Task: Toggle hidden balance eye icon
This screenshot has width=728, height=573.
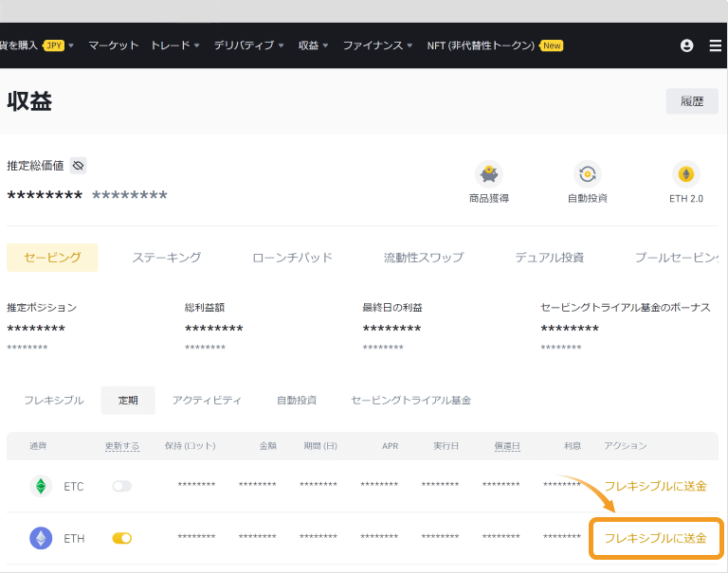Action: click(78, 166)
